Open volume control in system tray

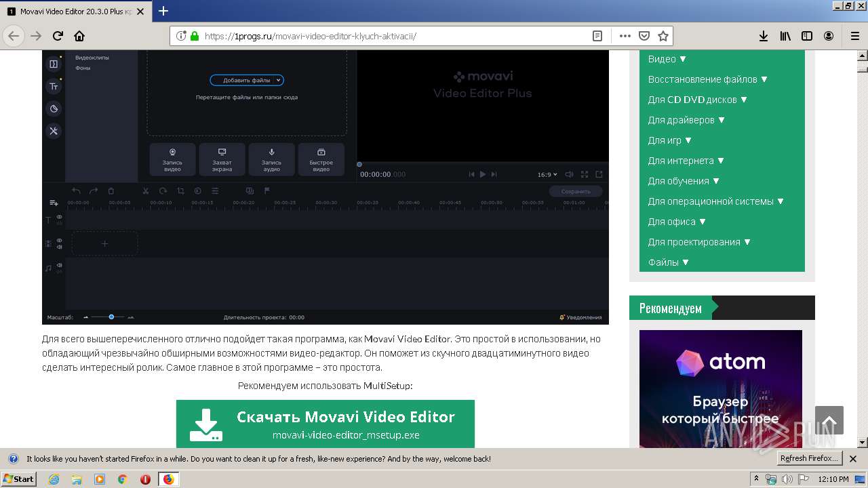click(787, 479)
